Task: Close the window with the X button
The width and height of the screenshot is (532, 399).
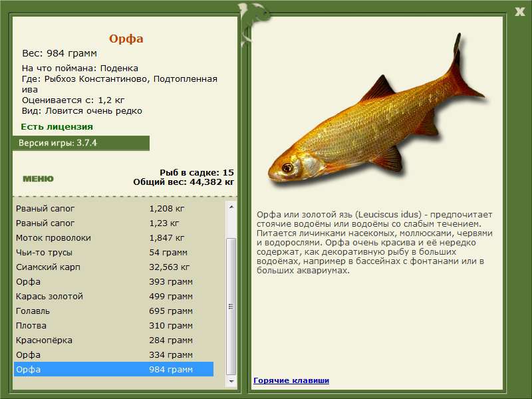Action: pyautogui.click(x=519, y=11)
